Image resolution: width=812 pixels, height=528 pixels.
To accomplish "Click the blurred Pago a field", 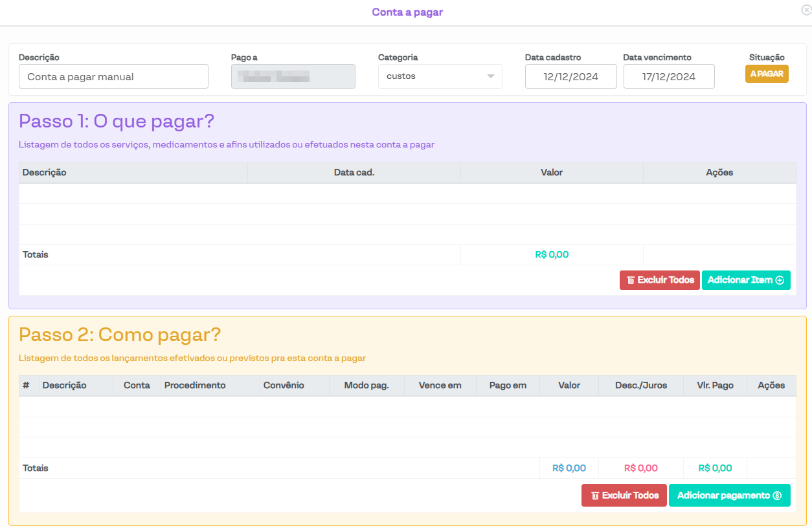I will tap(293, 76).
